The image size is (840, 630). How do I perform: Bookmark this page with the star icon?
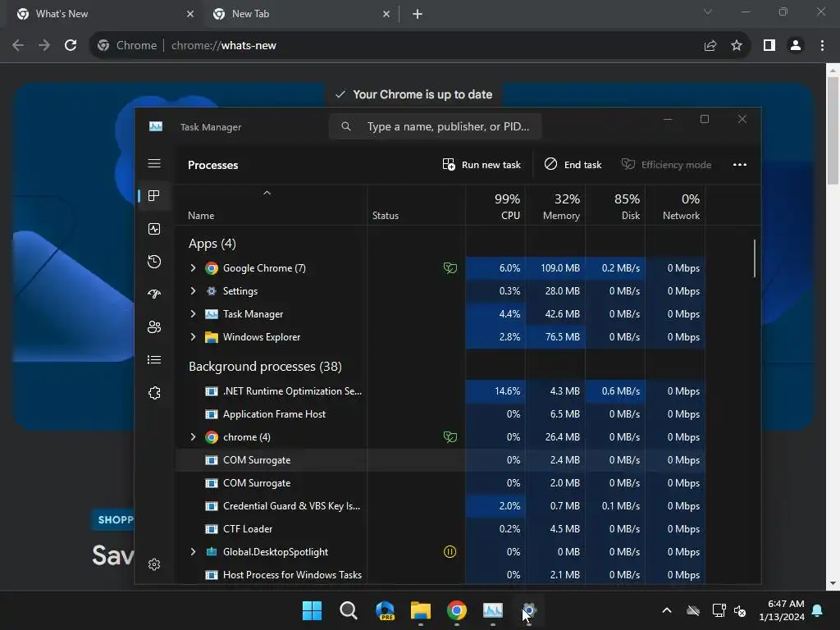(x=737, y=46)
